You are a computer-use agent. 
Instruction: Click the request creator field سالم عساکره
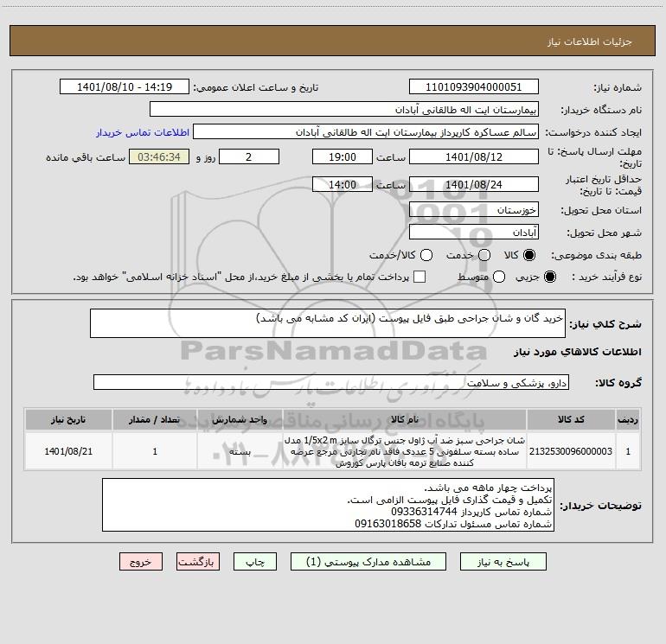pyautogui.click(x=366, y=131)
